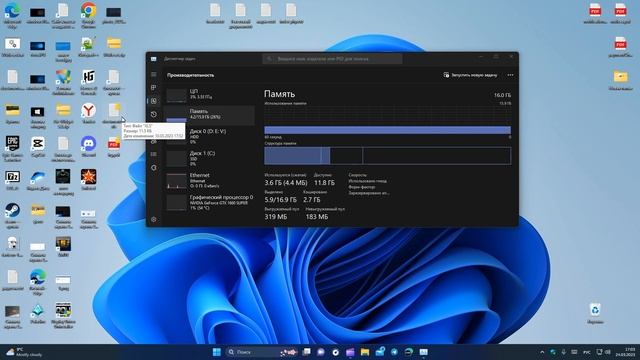Select Диск 1 (C:) entry

pos(210,158)
